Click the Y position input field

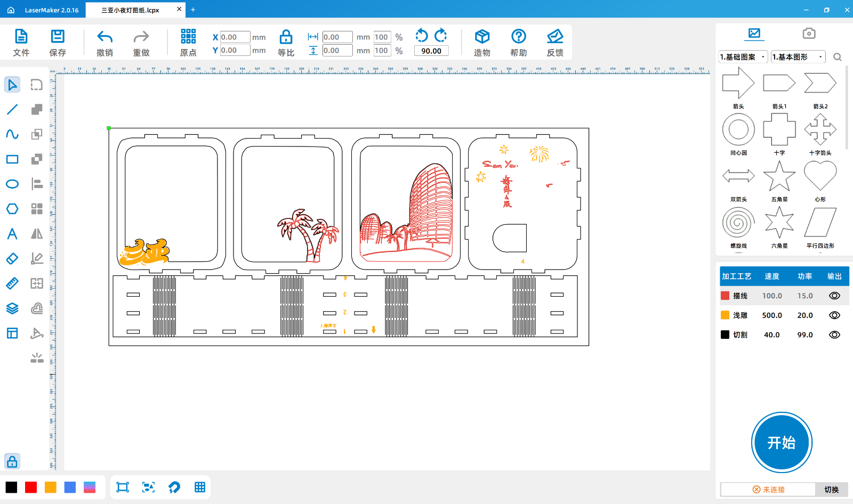[235, 50]
